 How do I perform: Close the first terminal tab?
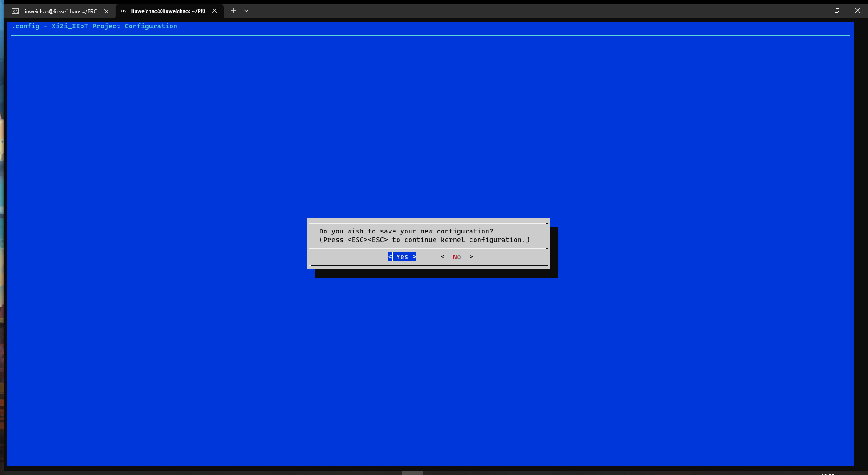coord(107,11)
